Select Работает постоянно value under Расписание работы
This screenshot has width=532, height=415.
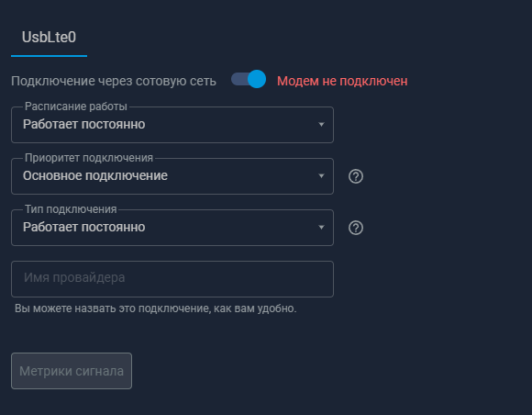[84, 124]
